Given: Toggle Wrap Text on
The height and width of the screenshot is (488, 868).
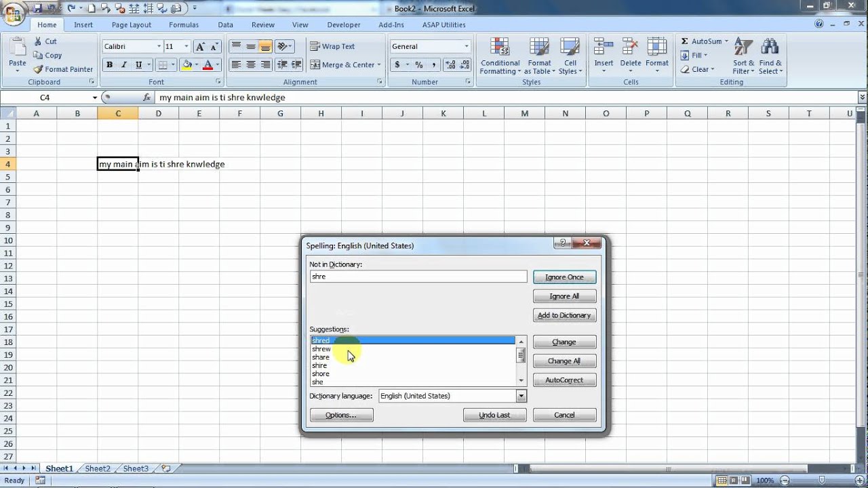Looking at the screenshot, I should (x=315, y=47).
